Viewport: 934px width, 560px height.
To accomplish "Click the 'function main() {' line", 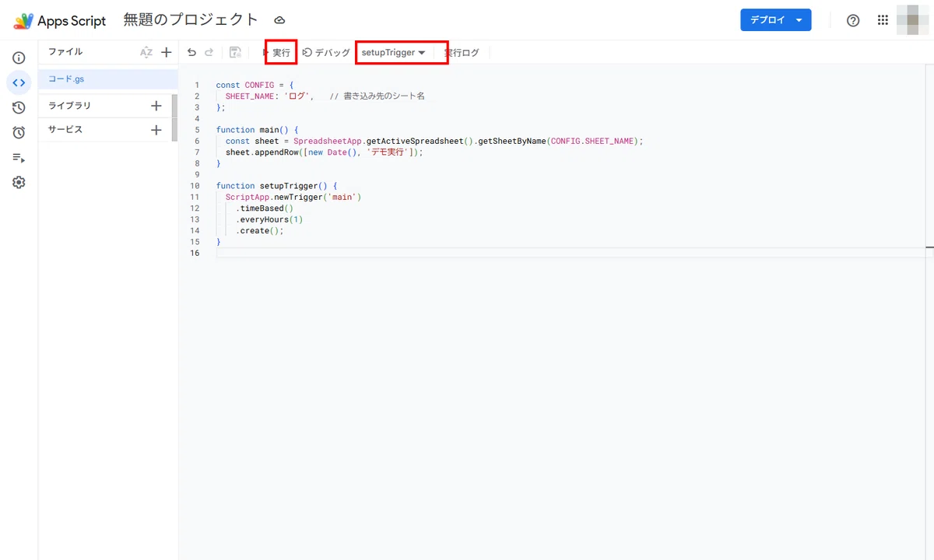I will tap(258, 130).
